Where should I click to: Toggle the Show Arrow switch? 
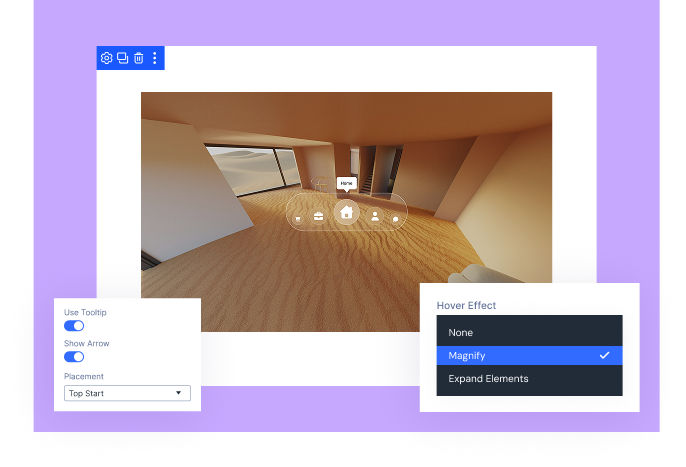coord(74,357)
